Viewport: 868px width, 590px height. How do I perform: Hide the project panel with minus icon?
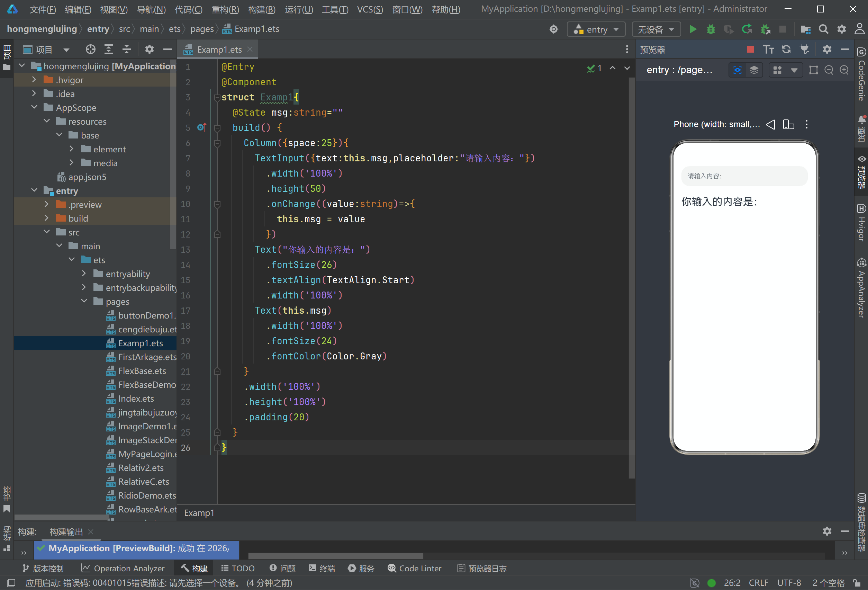167,49
